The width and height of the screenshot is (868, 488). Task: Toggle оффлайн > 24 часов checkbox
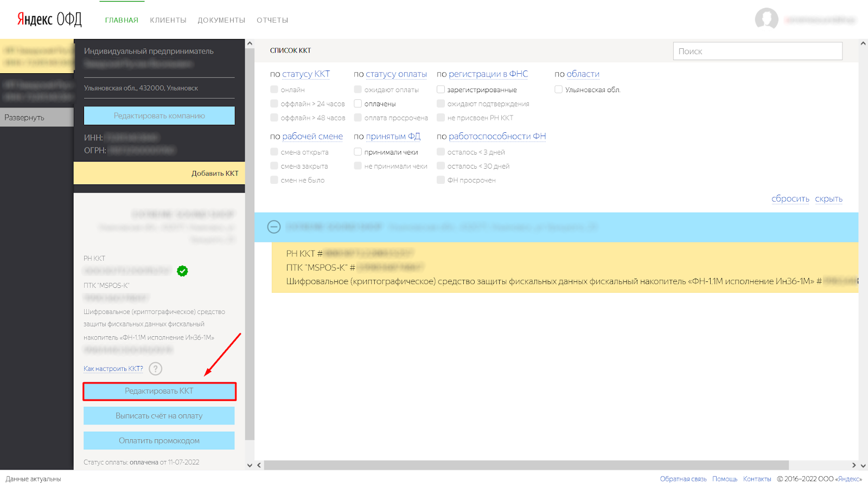[274, 104]
